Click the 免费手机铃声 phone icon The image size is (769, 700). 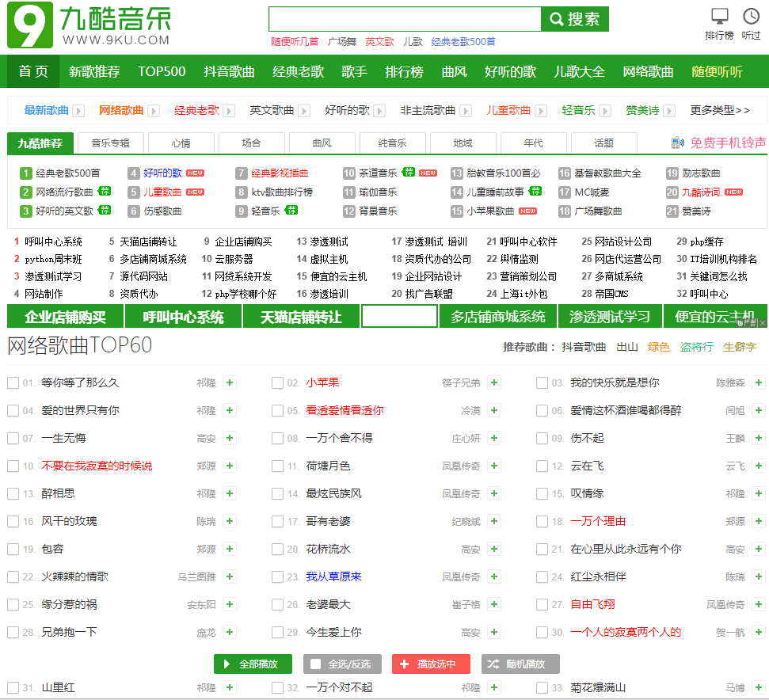tap(678, 143)
